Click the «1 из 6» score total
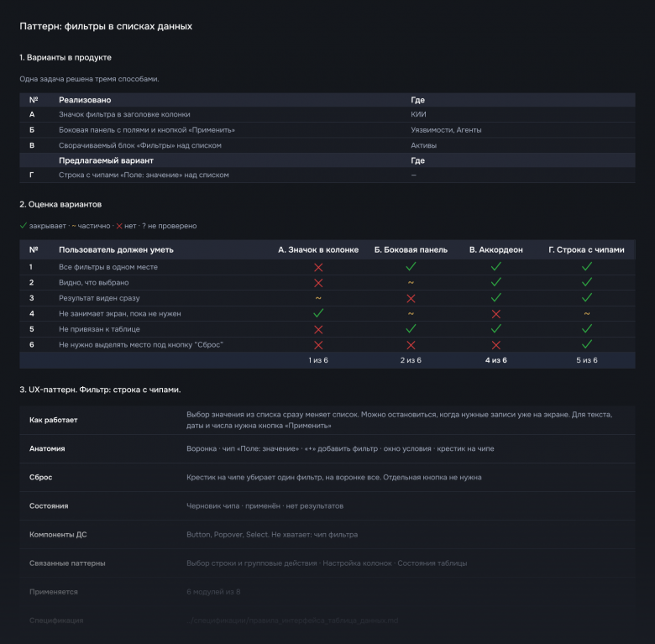 point(318,360)
